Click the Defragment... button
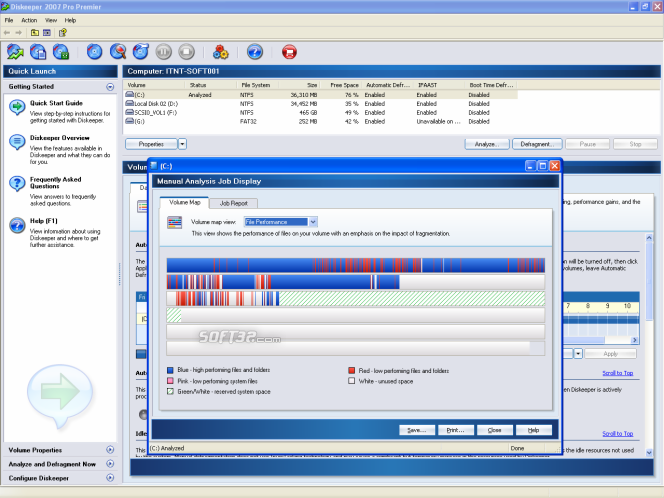 coord(537,144)
